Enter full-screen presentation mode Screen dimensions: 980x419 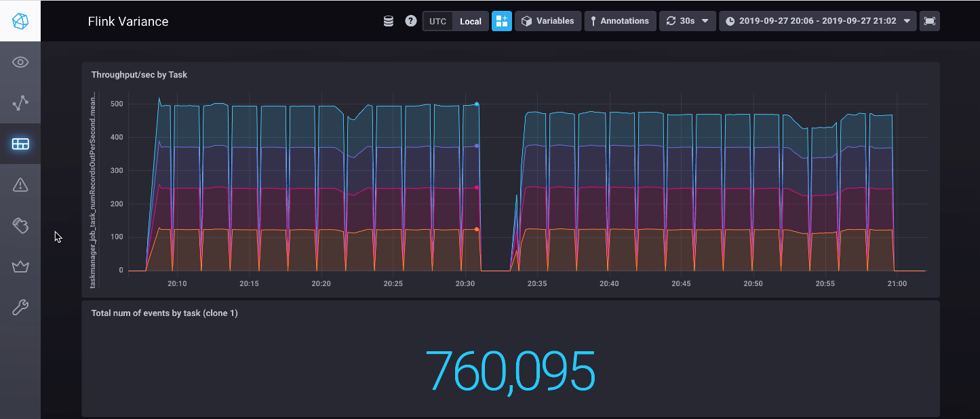coord(930,21)
